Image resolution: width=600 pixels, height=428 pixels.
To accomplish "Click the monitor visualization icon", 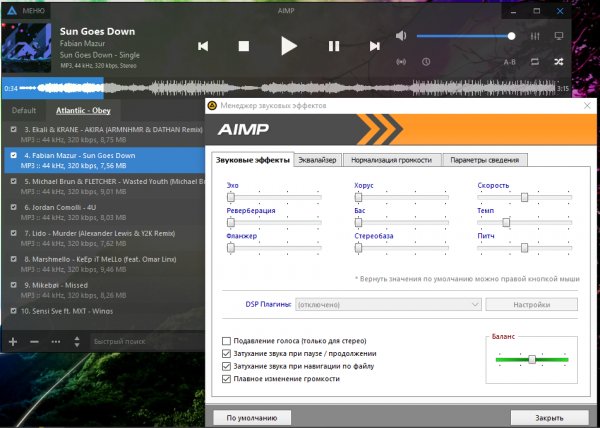I will click(559, 36).
